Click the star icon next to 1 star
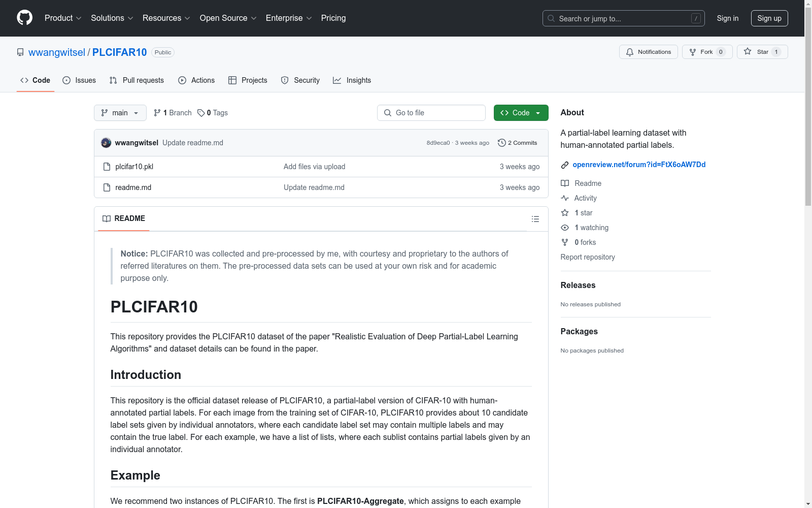 click(565, 213)
